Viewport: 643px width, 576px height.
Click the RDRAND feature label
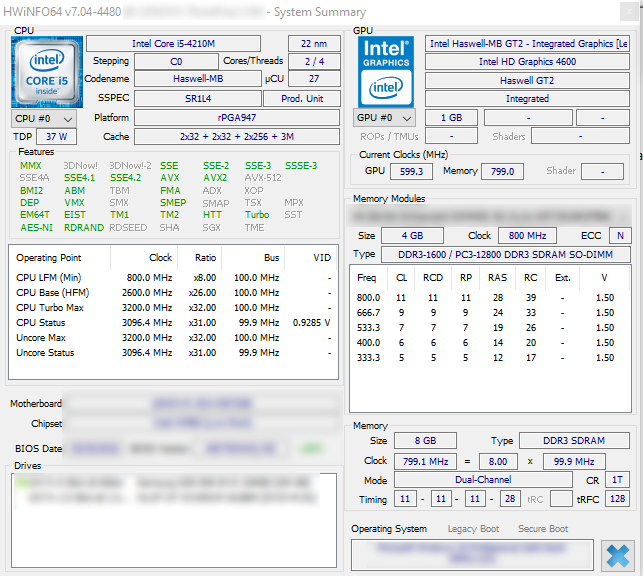click(x=84, y=228)
